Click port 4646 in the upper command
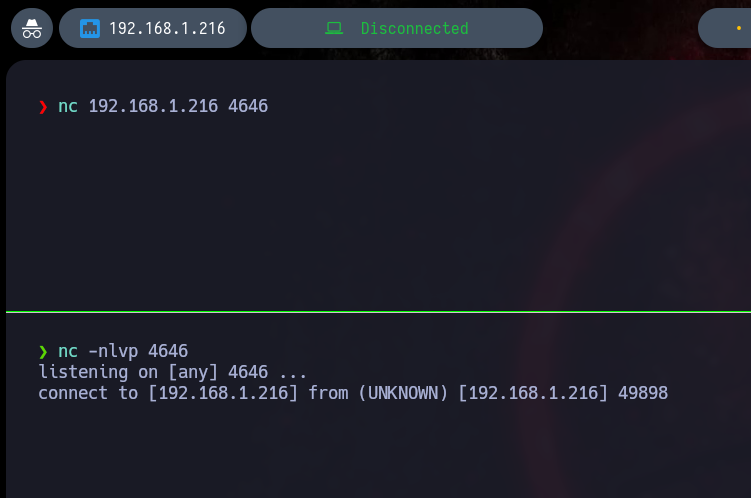Screen dimensions: 751x498 coord(248,106)
